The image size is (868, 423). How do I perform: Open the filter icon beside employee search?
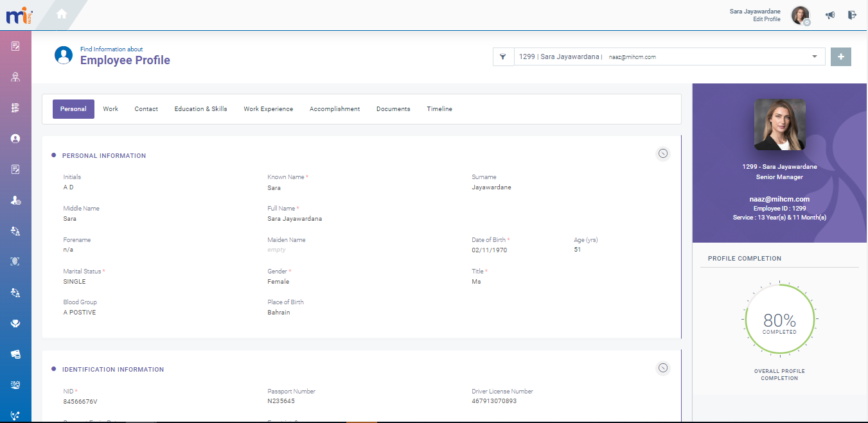pos(503,56)
